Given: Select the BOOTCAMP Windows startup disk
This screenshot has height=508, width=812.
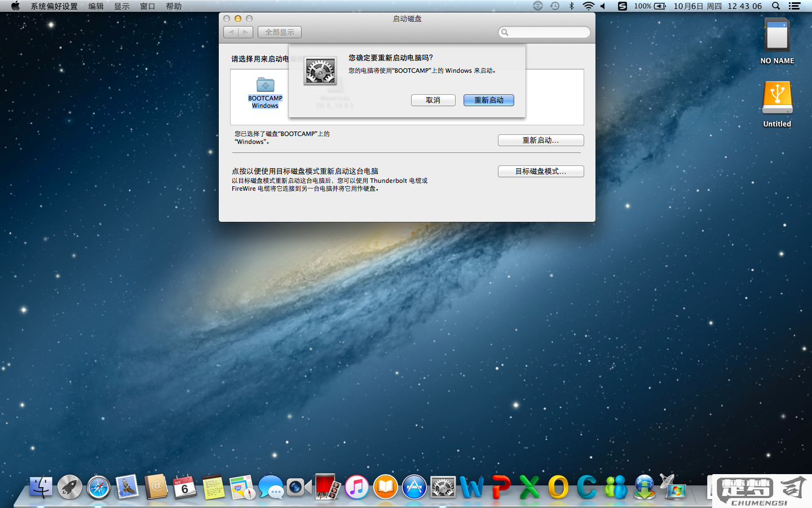Looking at the screenshot, I should (265, 93).
